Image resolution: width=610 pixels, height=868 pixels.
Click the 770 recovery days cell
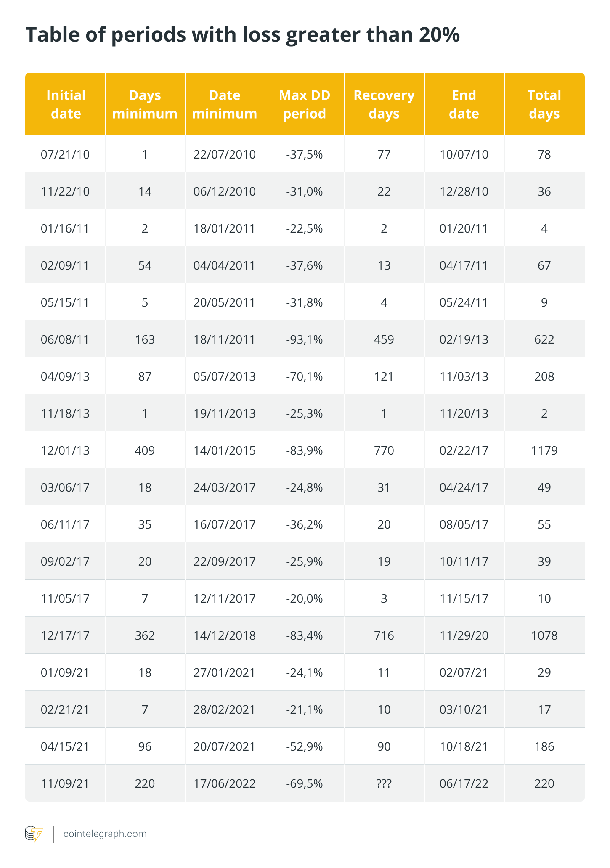(x=384, y=450)
